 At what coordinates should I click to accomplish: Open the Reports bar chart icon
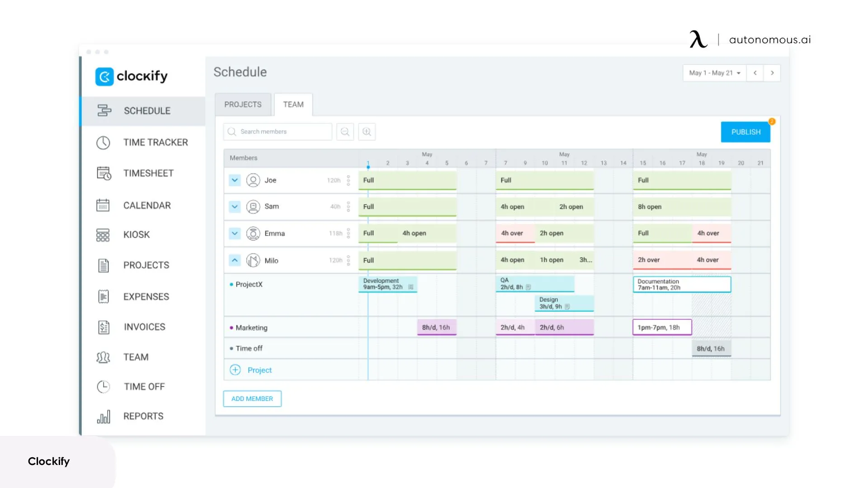104,417
